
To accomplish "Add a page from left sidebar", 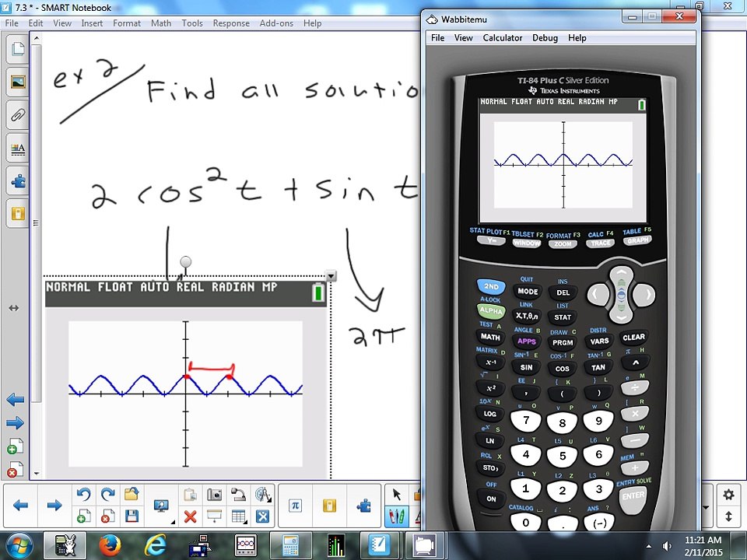I will coord(16,446).
